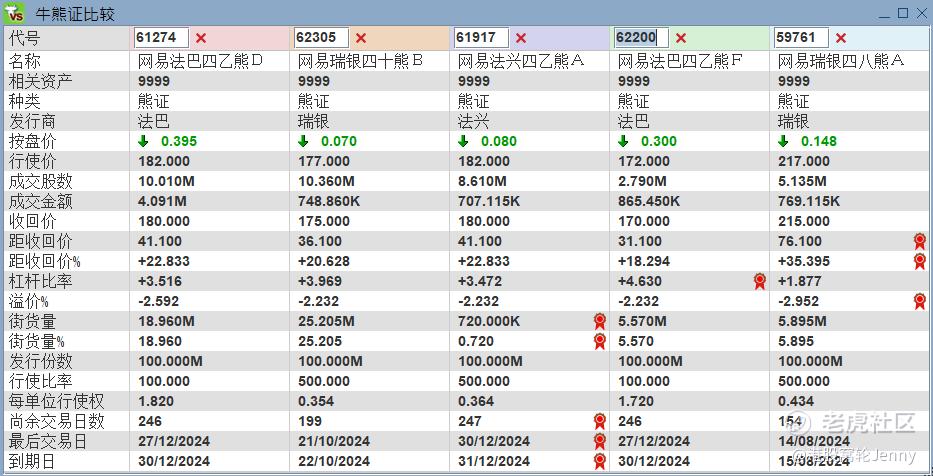The width and height of the screenshot is (933, 476).
Task: Remove warrant 59761 with its red X
Action: (x=841, y=38)
